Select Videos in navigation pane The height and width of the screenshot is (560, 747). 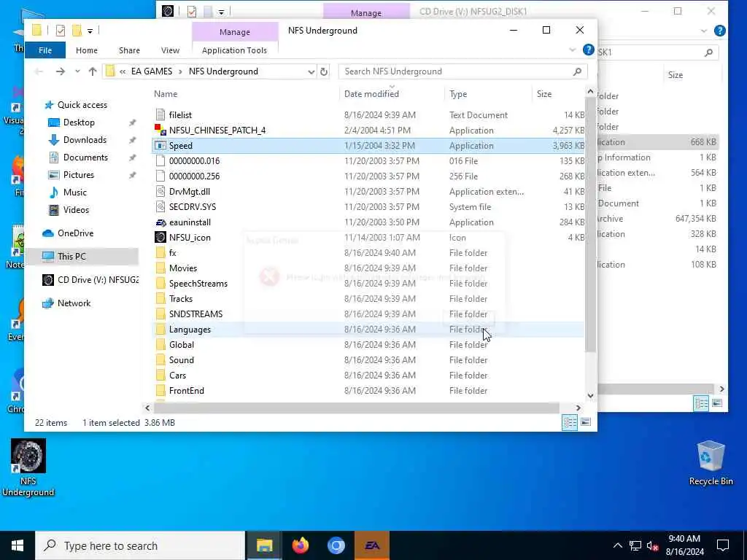point(76,209)
